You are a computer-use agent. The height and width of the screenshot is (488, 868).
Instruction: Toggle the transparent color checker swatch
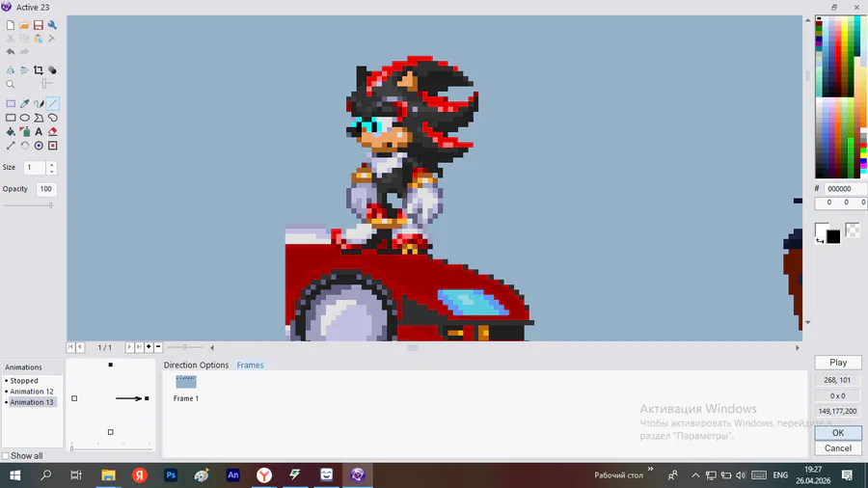pos(853,230)
